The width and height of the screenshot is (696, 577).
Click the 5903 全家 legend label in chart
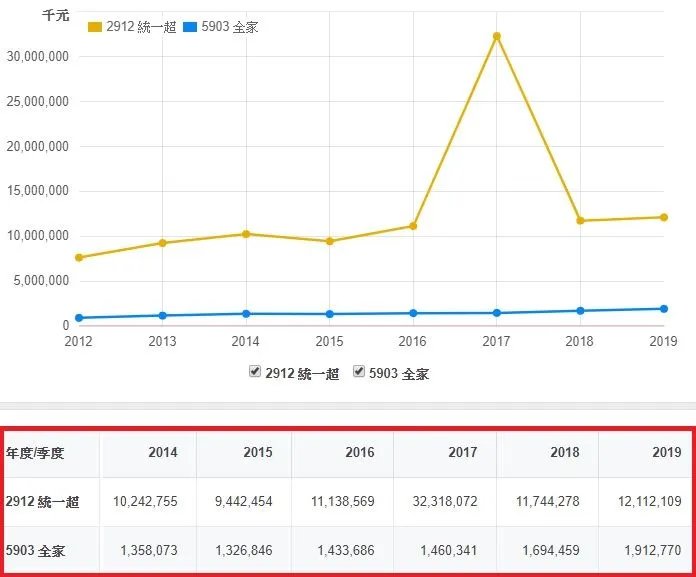pyautogui.click(x=229, y=27)
